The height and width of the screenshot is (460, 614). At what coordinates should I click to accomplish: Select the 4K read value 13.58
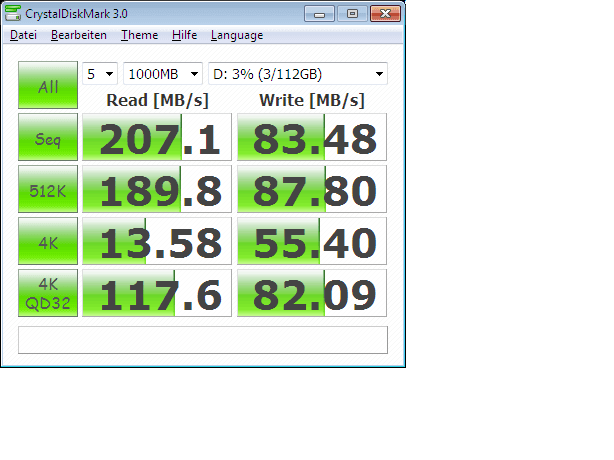(157, 241)
